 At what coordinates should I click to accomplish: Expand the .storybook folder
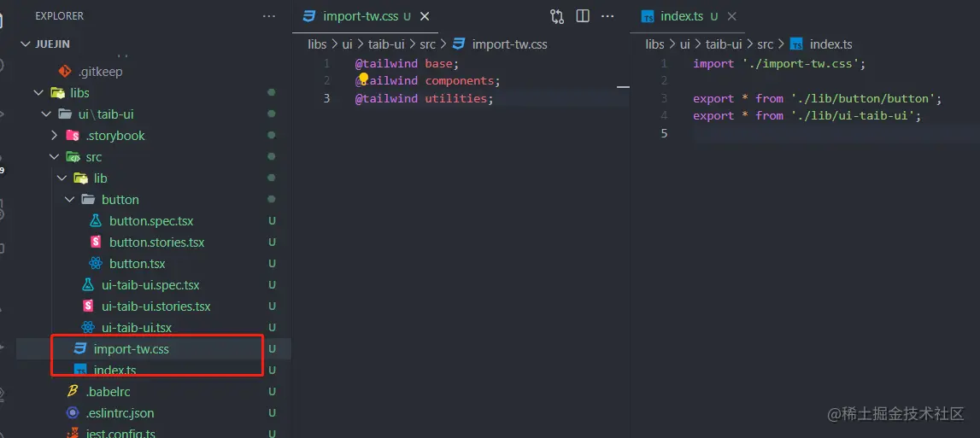coord(54,136)
